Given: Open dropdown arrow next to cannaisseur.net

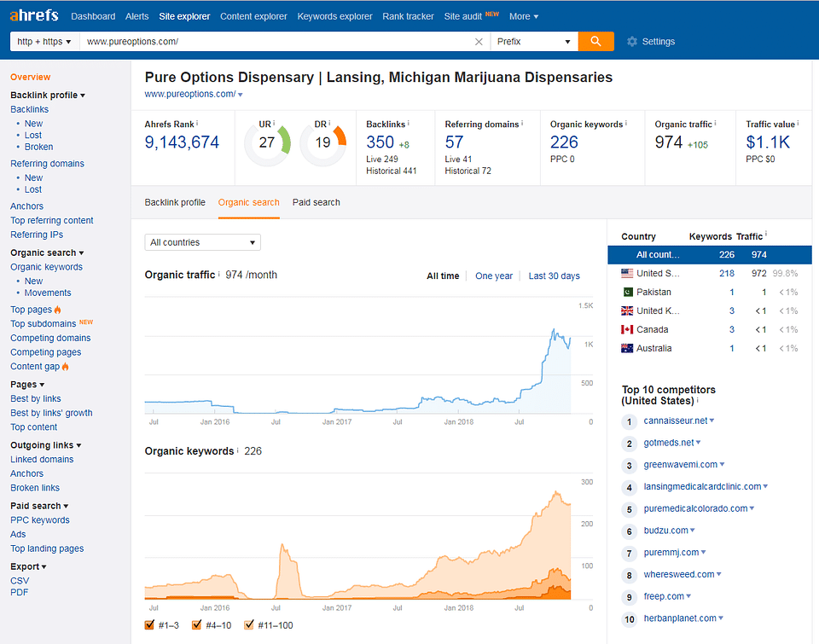Looking at the screenshot, I should coord(712,421).
